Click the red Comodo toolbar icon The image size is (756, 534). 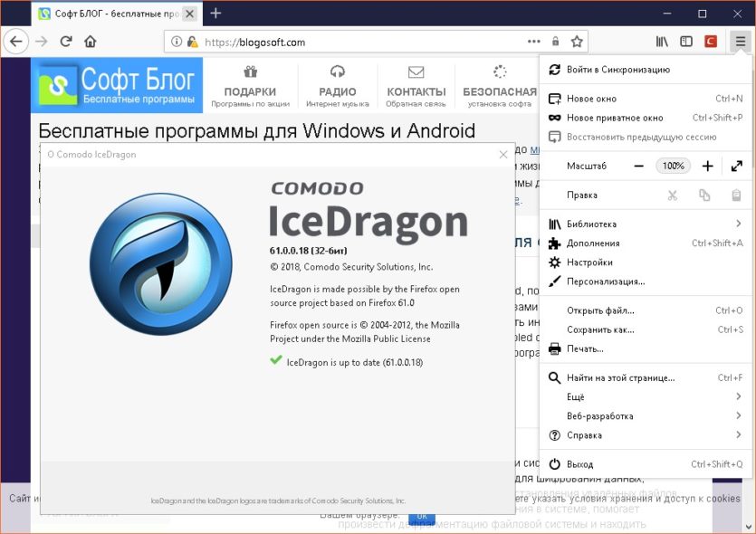[710, 42]
